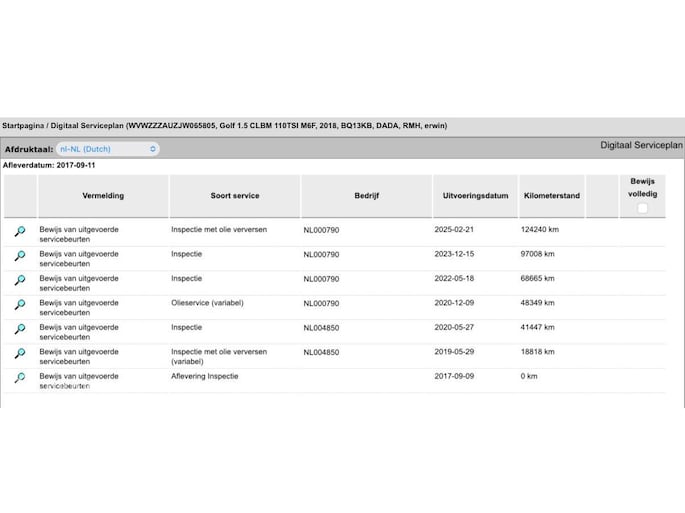Open magnifier icon for 2020-05-27 inspection

(x=19, y=329)
